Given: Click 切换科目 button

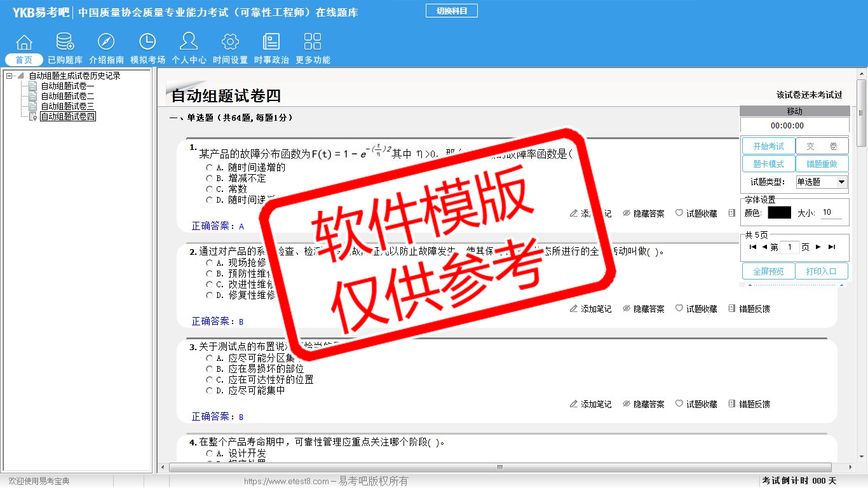Looking at the screenshot, I should [x=452, y=11].
